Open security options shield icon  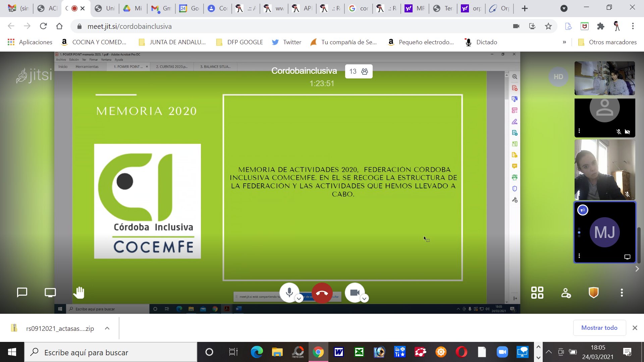(594, 293)
